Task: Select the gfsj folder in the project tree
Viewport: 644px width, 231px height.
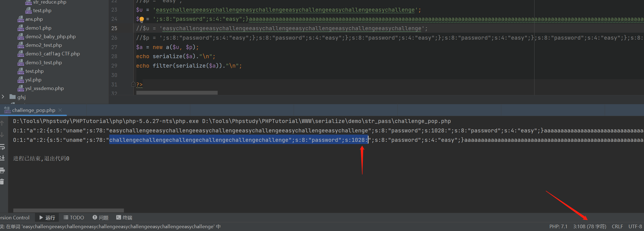Action: [21, 97]
